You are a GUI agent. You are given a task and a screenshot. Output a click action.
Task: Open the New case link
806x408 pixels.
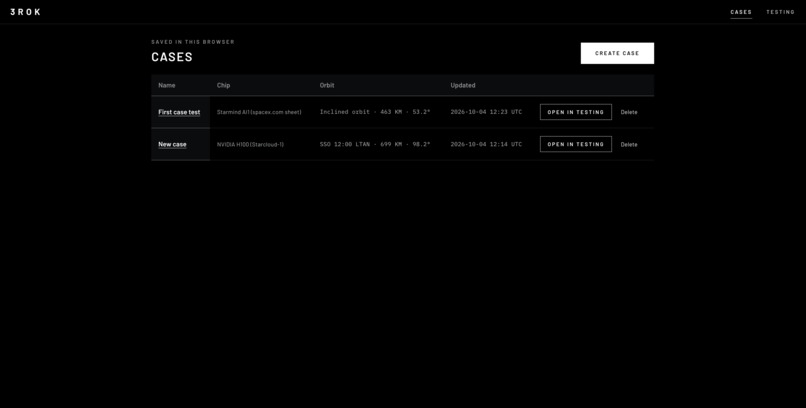point(172,144)
